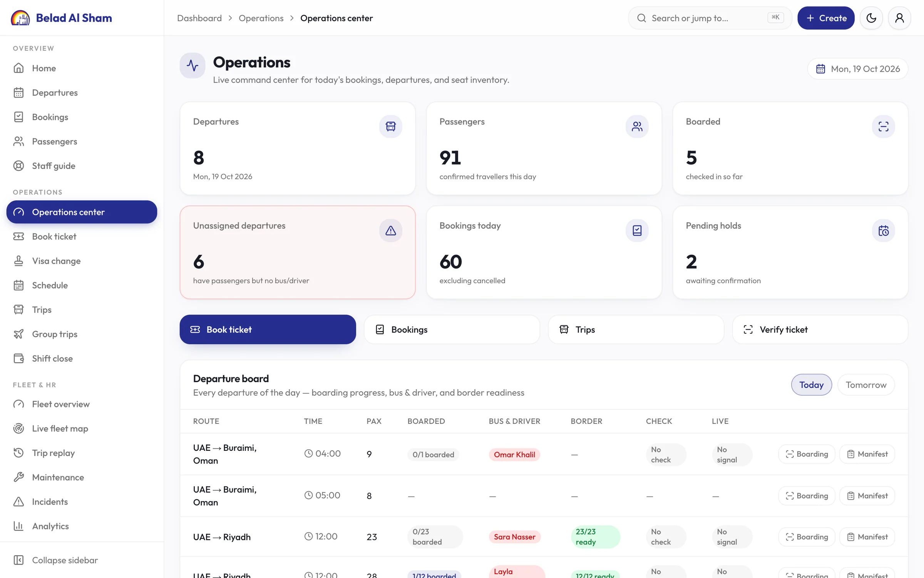Open the Staff guide page
This screenshot has height=578, width=924.
[x=82, y=166]
